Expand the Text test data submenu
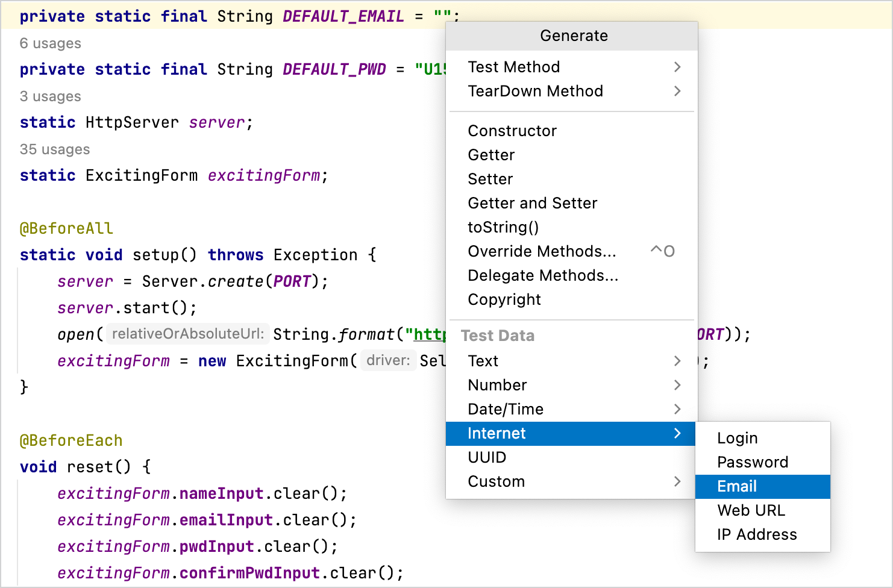This screenshot has height=588, width=893. (x=571, y=361)
